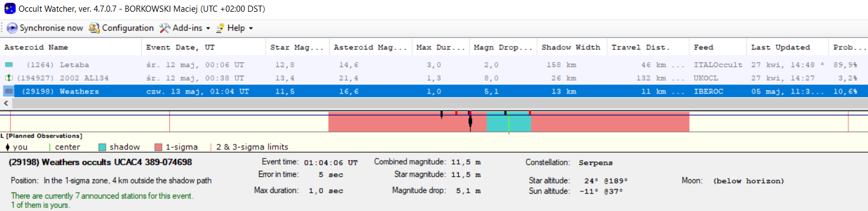
Task: Click the Synchronise now icon
Action: (12, 28)
